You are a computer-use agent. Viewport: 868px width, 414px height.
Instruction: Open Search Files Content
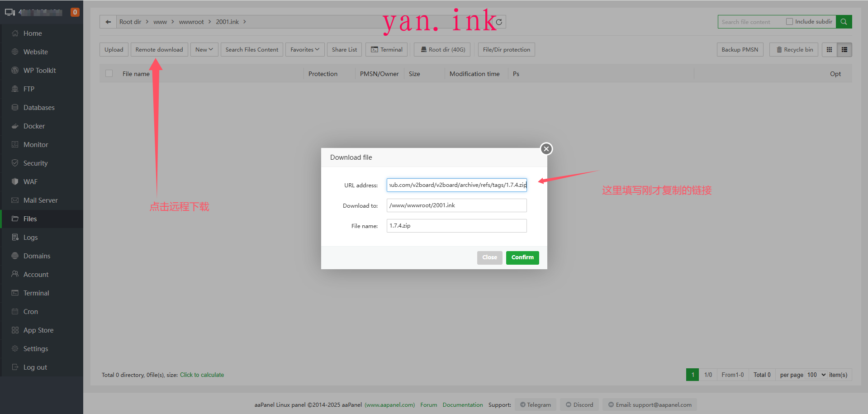[x=252, y=50]
